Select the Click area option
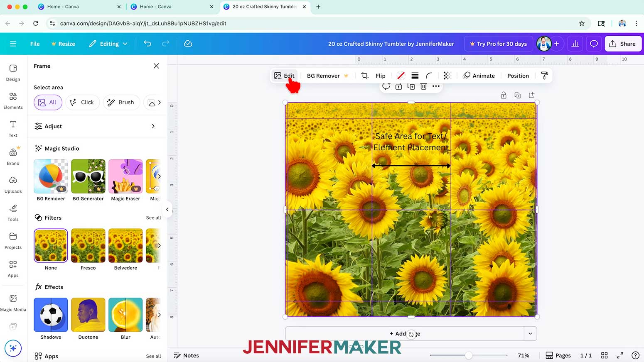Viewport: 644px width, 362px height. [x=82, y=102]
